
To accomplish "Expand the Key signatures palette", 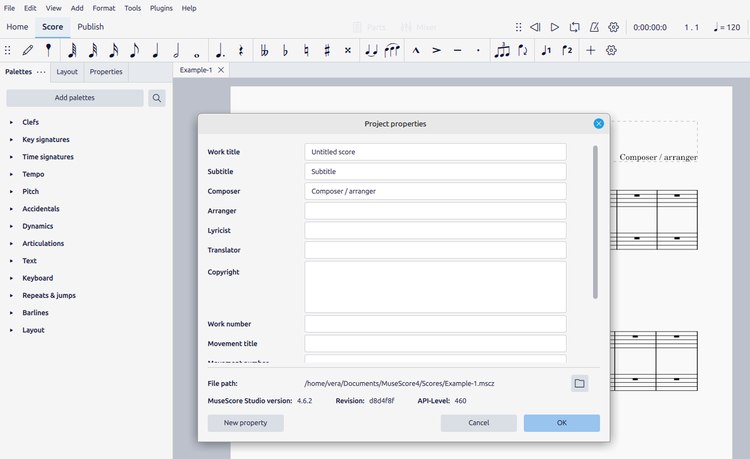I will [x=11, y=140].
